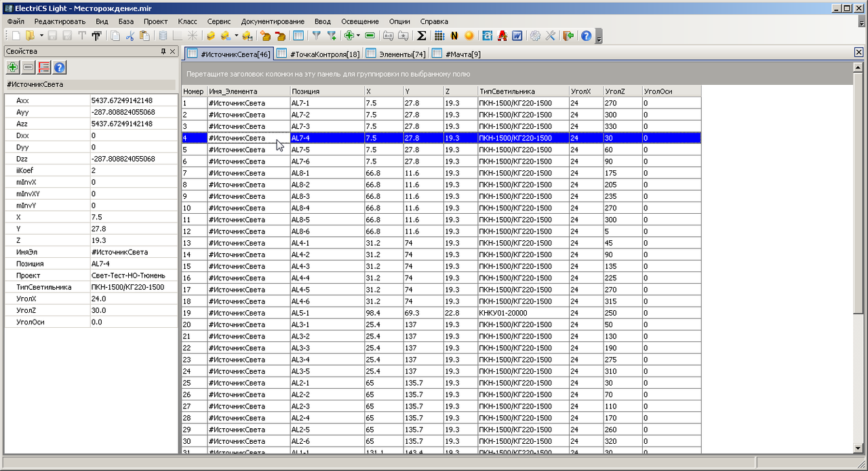Click the Cut scissors icon
Image resolution: width=868 pixels, height=471 pixels.
[130, 35]
